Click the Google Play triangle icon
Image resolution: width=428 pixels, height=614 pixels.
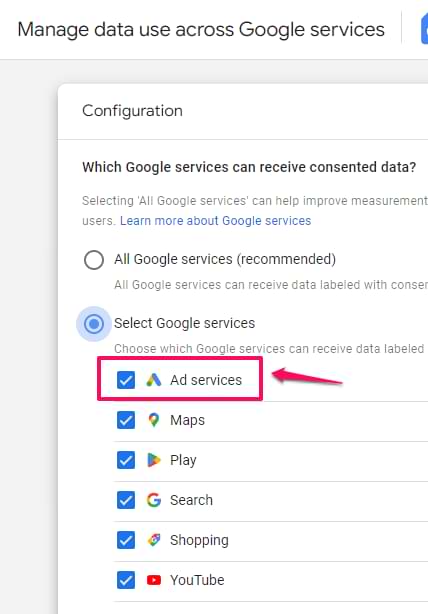click(154, 460)
